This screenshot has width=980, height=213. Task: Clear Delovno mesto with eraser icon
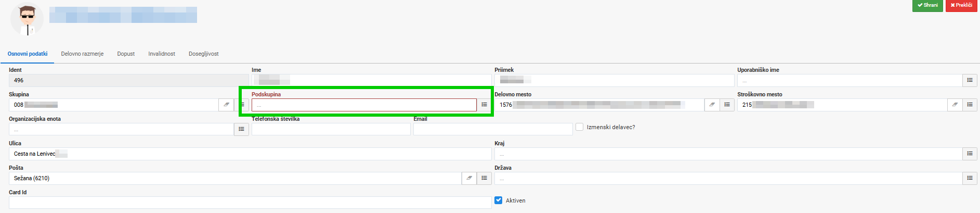pyautogui.click(x=712, y=105)
